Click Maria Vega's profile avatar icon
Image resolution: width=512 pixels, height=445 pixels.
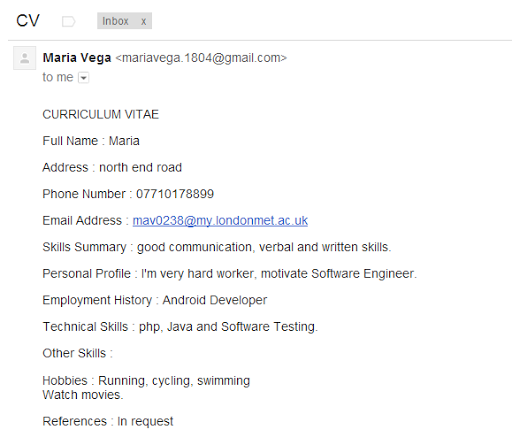(24, 58)
